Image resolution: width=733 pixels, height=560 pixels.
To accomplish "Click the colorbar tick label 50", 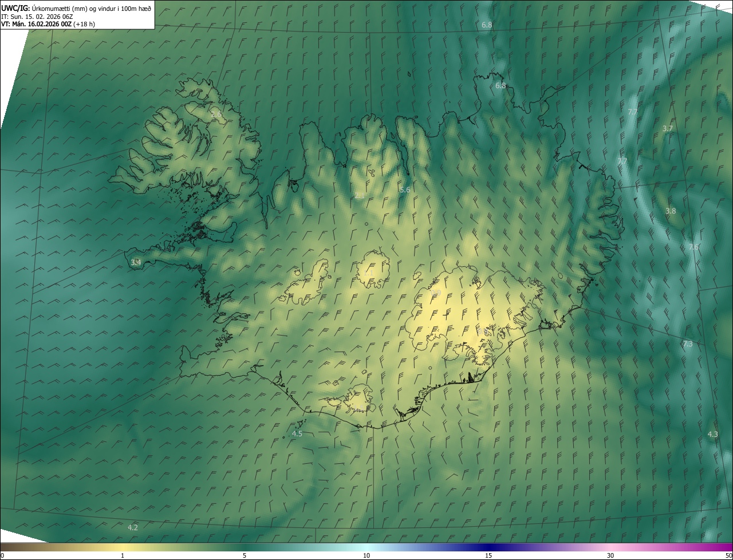I will point(728,556).
